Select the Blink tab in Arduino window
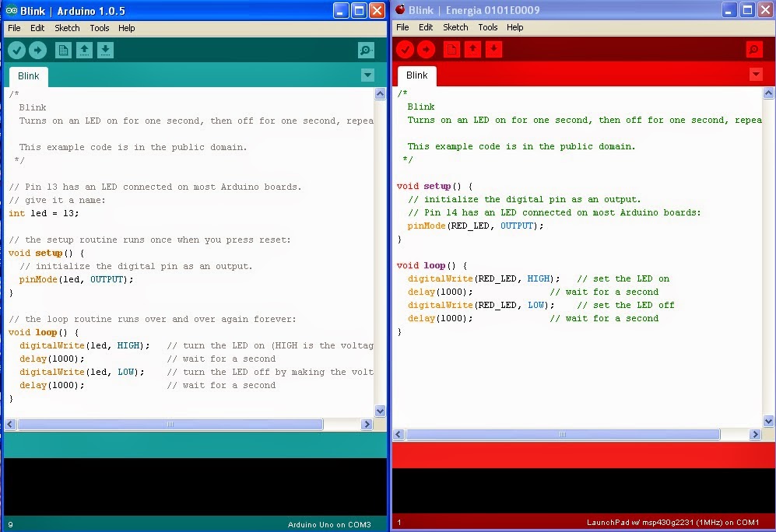 click(x=29, y=76)
